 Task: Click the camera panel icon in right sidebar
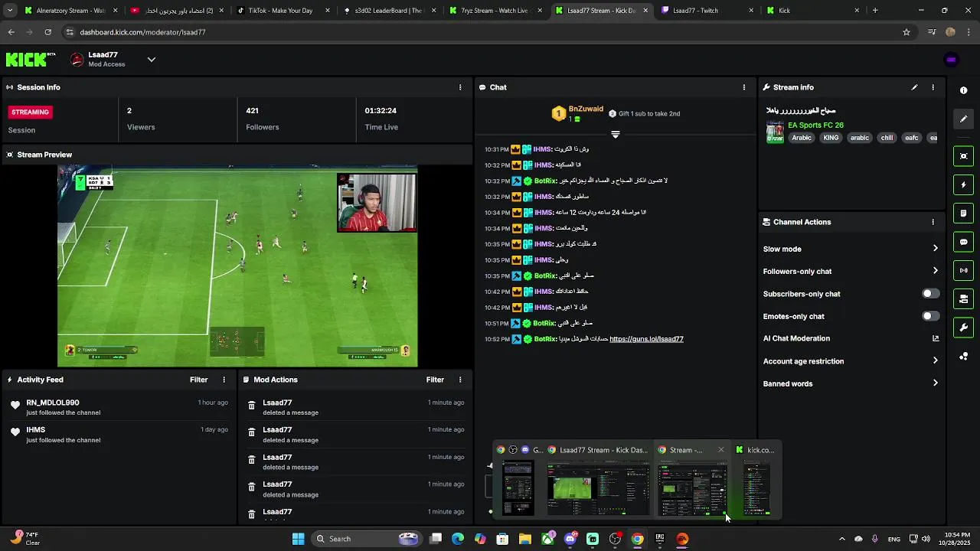[x=963, y=298]
